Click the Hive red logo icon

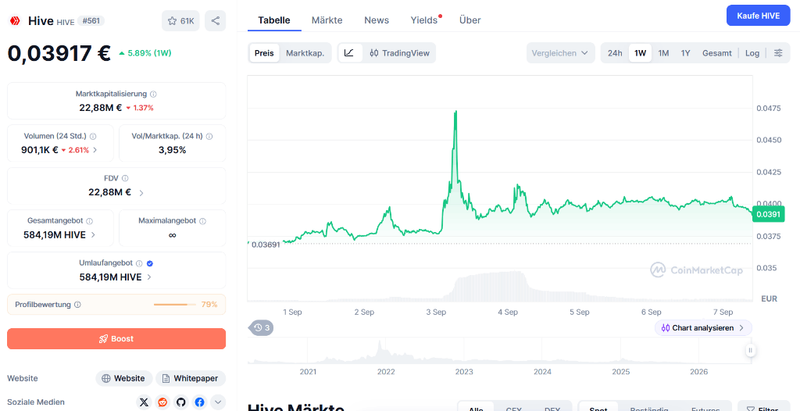pos(15,21)
